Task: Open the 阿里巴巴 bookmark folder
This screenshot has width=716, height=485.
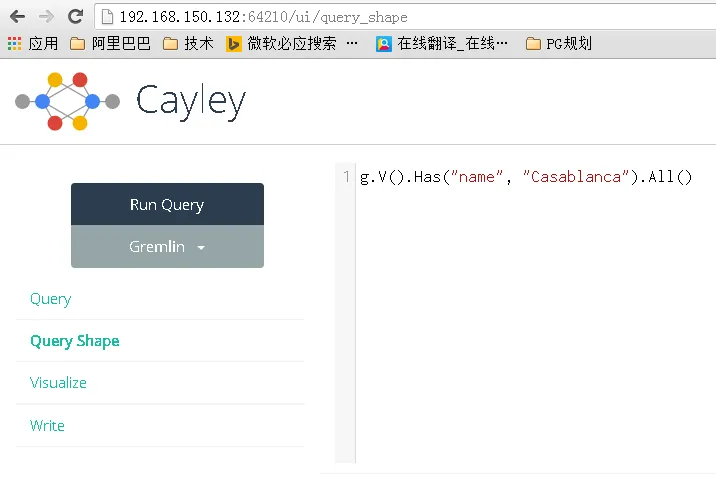Action: pyautogui.click(x=111, y=43)
